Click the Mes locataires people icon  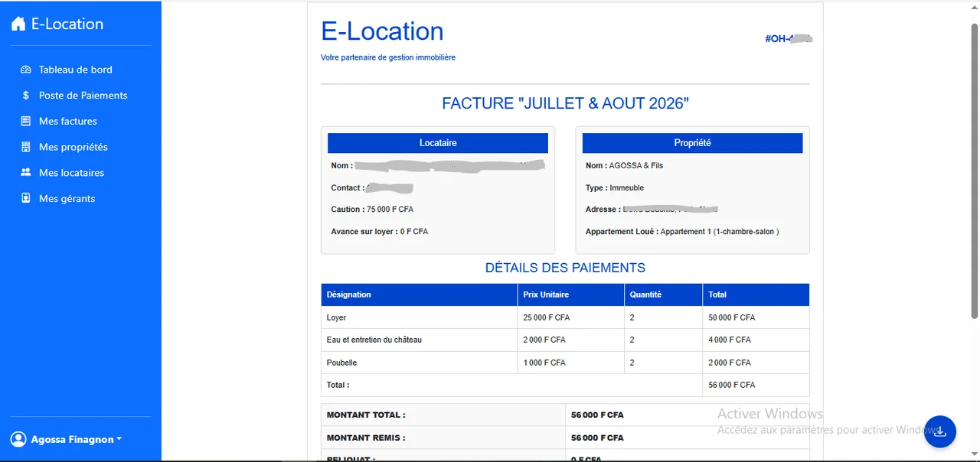pos(26,173)
